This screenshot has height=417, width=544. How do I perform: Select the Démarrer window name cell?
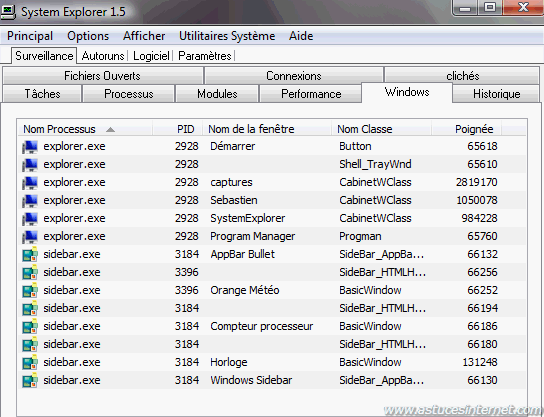click(232, 146)
